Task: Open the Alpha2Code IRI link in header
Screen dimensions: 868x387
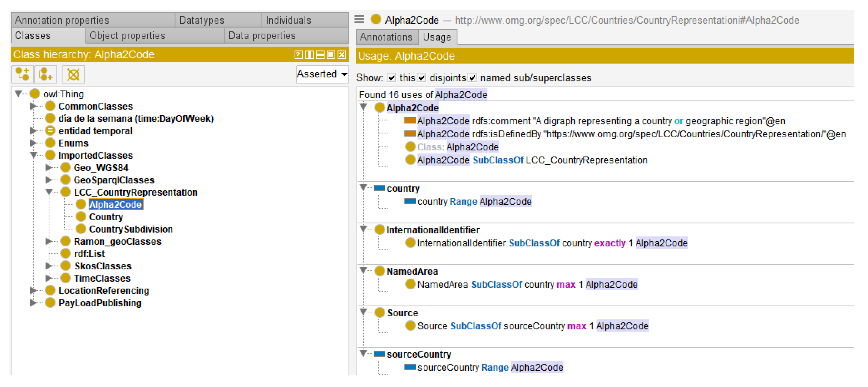Action: click(x=627, y=20)
